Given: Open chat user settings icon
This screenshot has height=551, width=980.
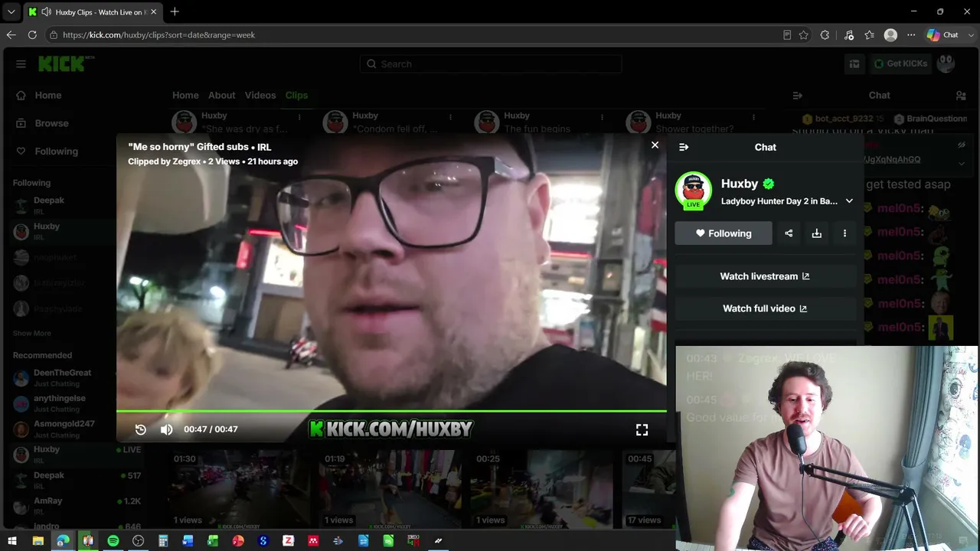Looking at the screenshot, I should point(961,96).
